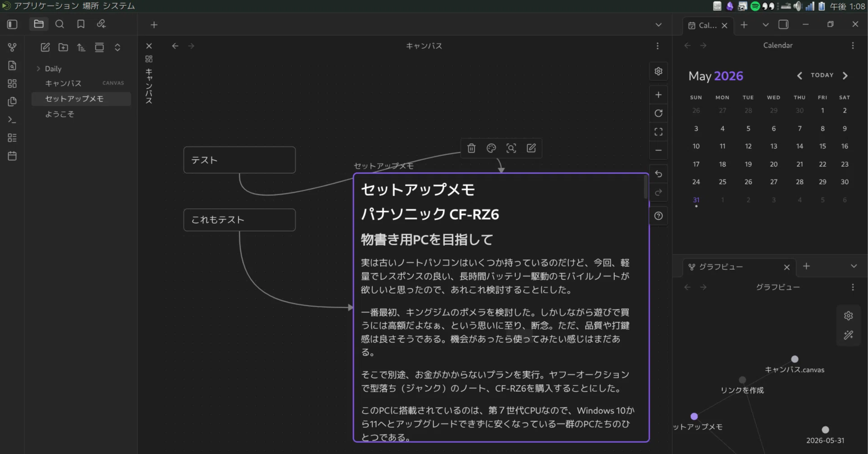Create a new note

tap(45, 47)
